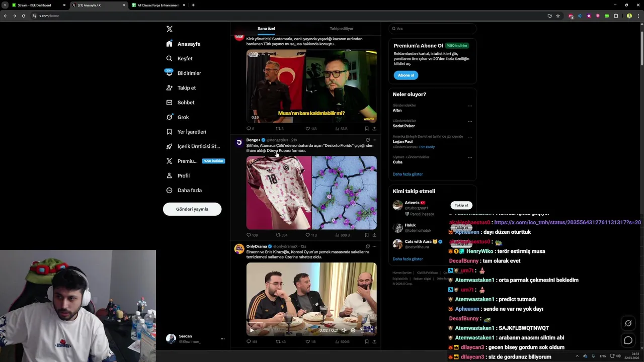Bookmark the Denge+ jersey post
The image size is (644, 362).
click(367, 235)
